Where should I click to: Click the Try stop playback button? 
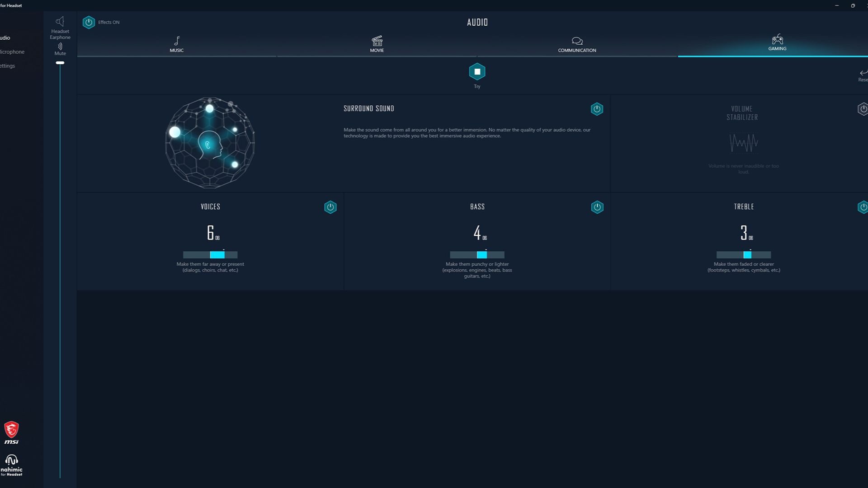coord(477,72)
